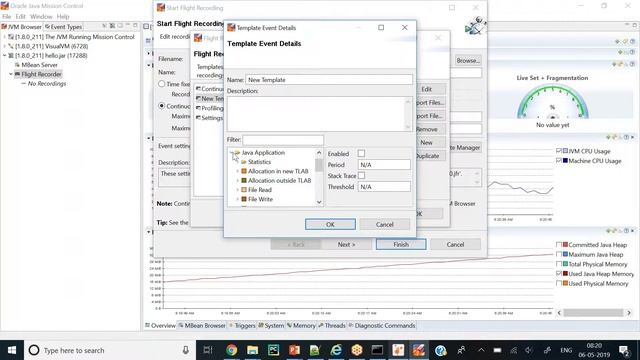
Task: Click the event tree scrollbar up arrow
Action: (x=319, y=153)
